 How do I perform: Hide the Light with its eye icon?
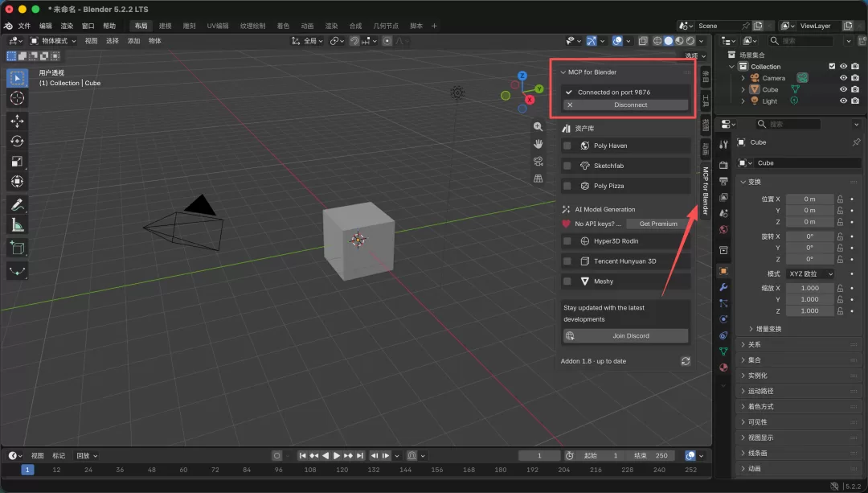pyautogui.click(x=843, y=101)
